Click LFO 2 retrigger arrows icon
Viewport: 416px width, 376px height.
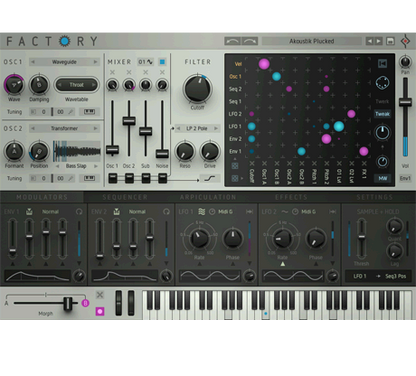pyautogui.click(x=332, y=212)
